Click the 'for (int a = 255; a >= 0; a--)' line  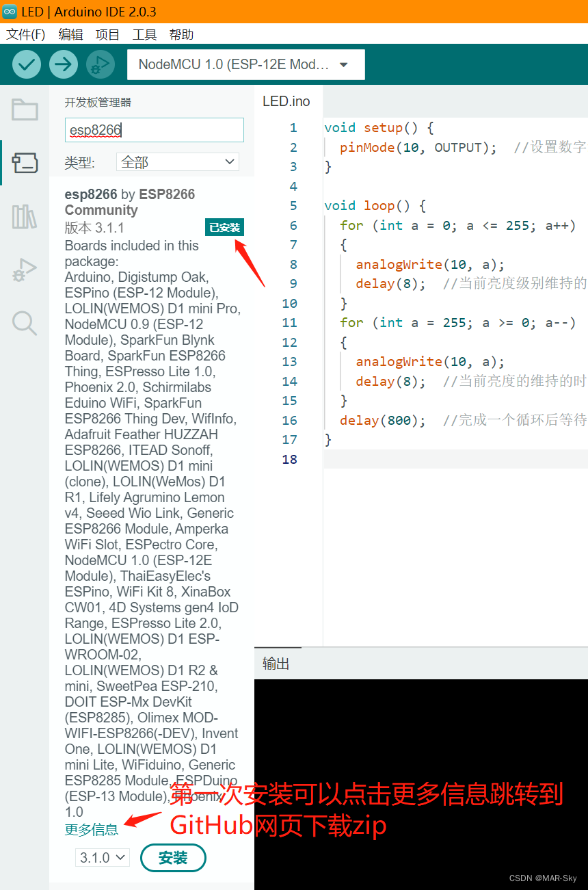click(458, 323)
